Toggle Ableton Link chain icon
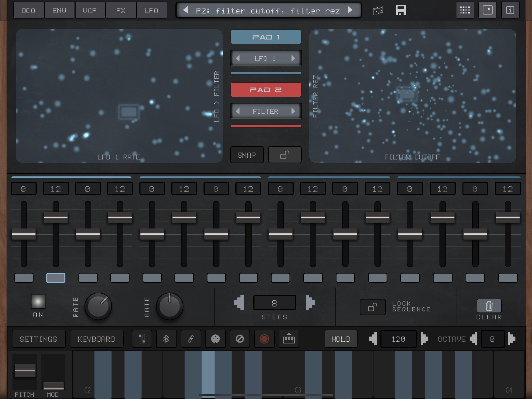 click(191, 339)
